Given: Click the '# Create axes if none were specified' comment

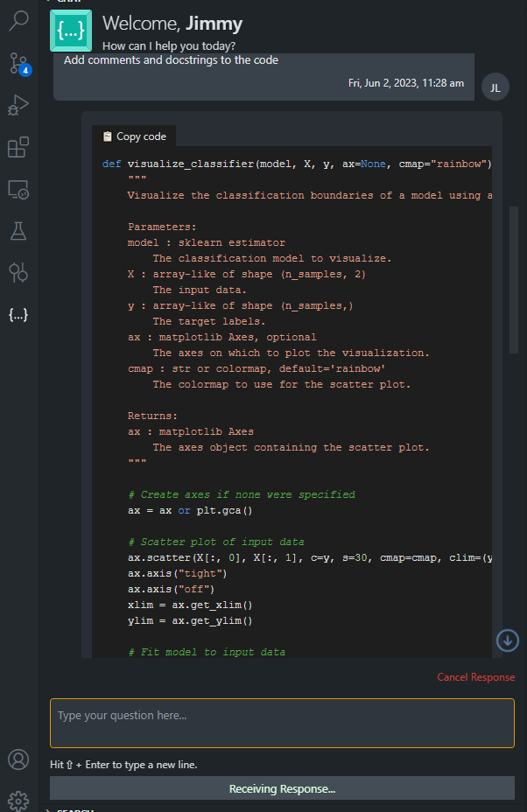Looking at the screenshot, I should pyautogui.click(x=242, y=494).
